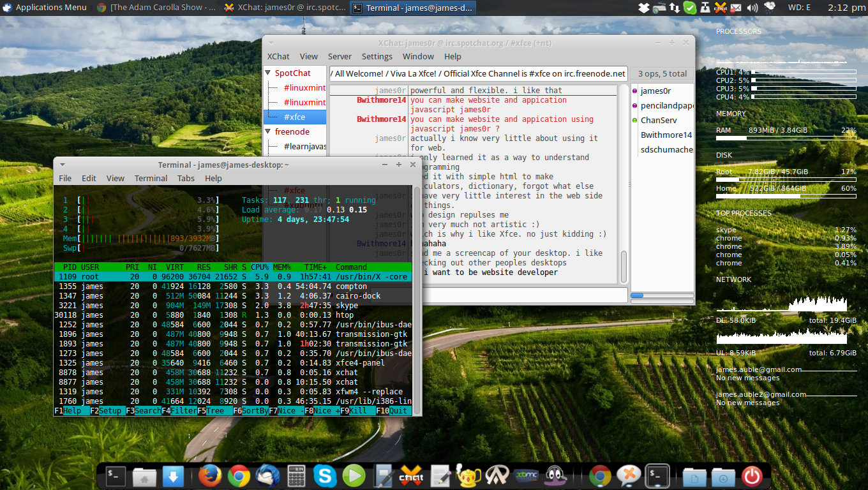This screenshot has width=868, height=490.
Task: Open the Applications Menu
Action: (45, 8)
